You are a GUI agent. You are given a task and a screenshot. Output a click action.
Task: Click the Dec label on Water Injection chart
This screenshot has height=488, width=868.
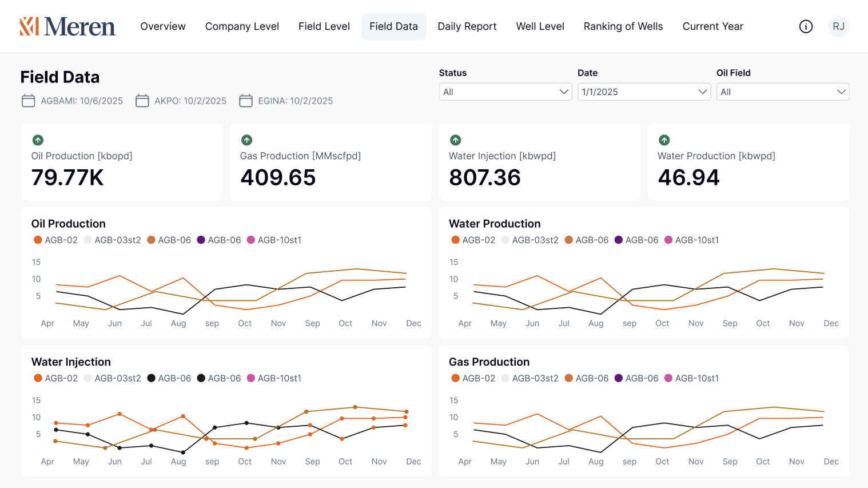(x=413, y=462)
